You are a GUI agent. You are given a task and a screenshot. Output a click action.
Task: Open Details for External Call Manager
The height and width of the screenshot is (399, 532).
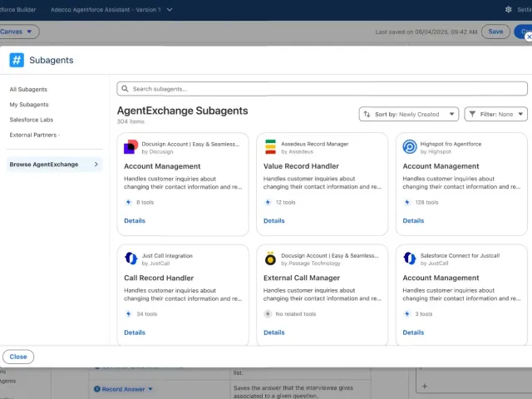click(274, 332)
